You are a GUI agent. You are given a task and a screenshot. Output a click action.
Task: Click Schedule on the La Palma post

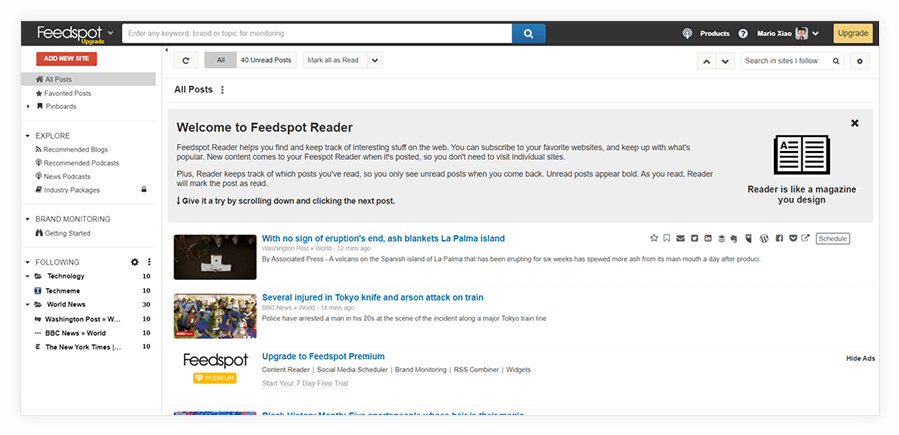tap(832, 238)
